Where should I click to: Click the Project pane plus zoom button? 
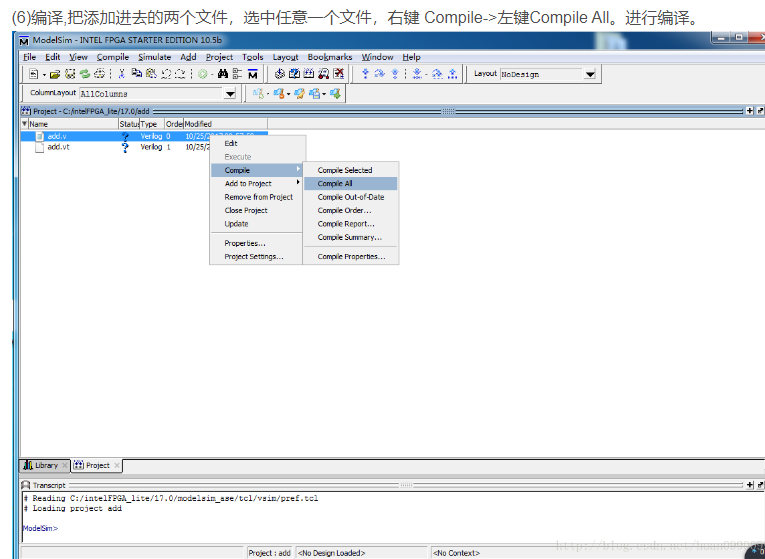(x=750, y=111)
